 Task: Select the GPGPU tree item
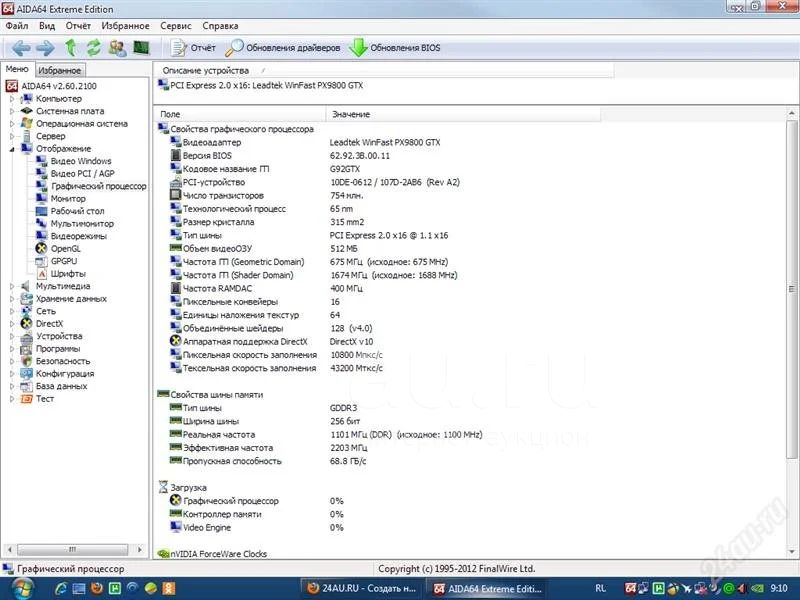tap(64, 261)
